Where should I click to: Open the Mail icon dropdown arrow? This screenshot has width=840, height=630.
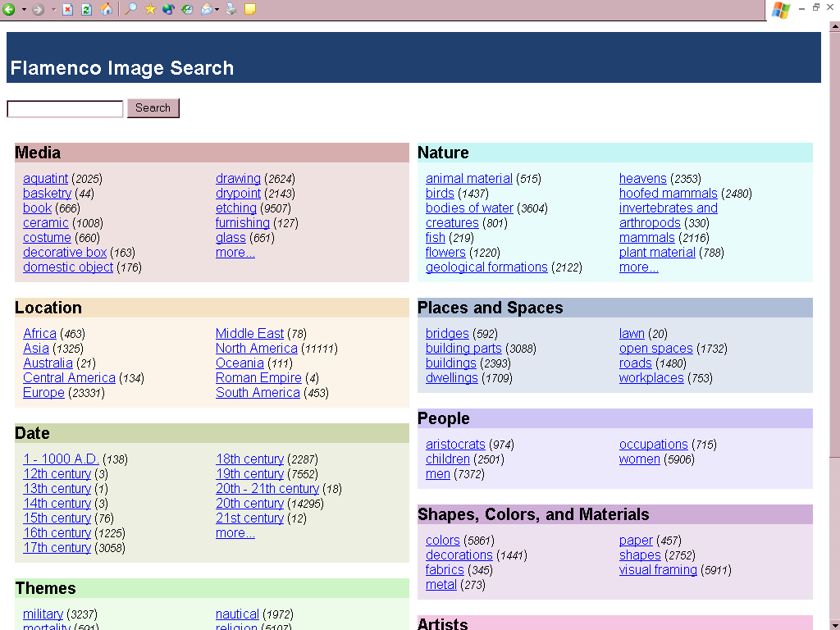click(217, 10)
